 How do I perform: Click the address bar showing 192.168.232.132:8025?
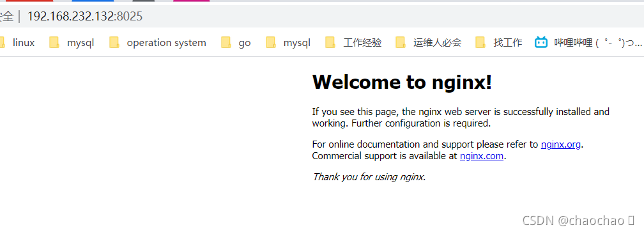[322, 17]
